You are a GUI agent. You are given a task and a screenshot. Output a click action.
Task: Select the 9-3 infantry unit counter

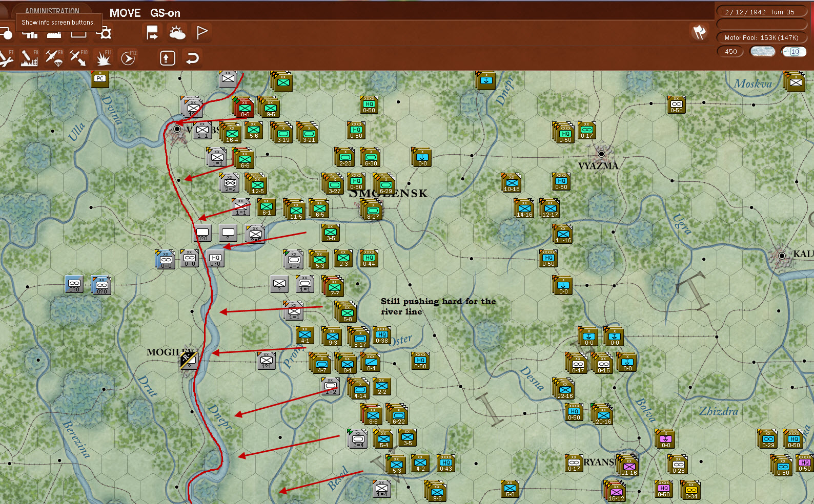coord(332,337)
